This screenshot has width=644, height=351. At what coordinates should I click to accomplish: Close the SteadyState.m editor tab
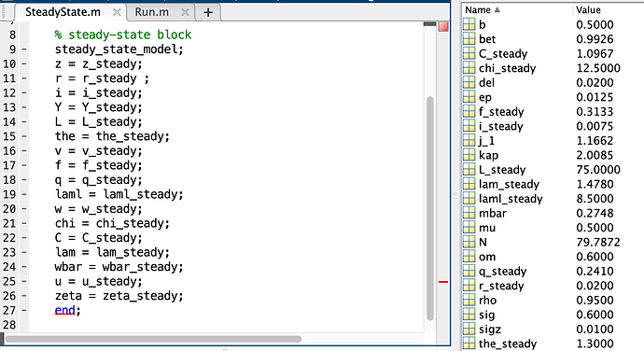(x=117, y=12)
